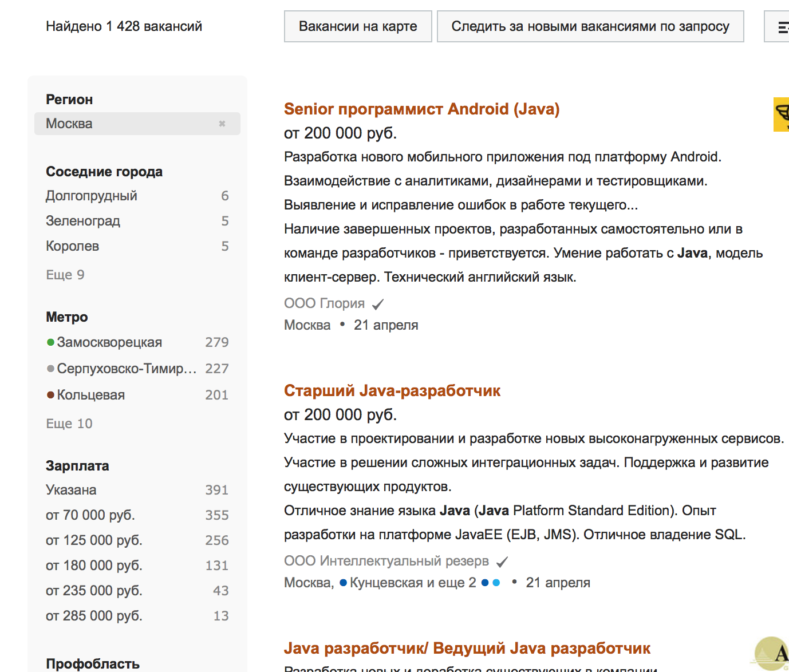Click verified checkmark next to ООО Глория
Image resolution: width=789 pixels, height=672 pixels.
tap(378, 304)
